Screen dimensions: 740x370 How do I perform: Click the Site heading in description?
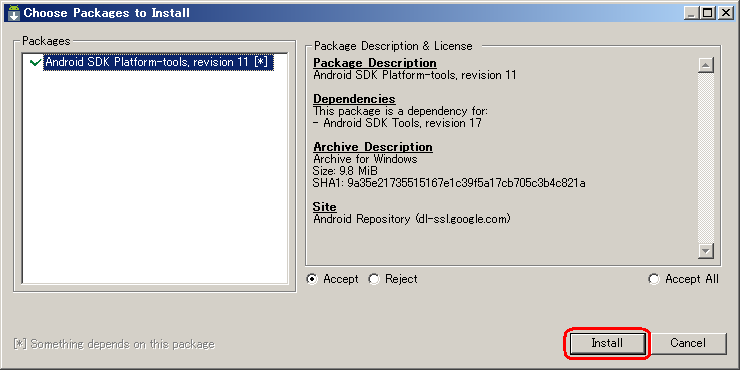click(x=325, y=207)
